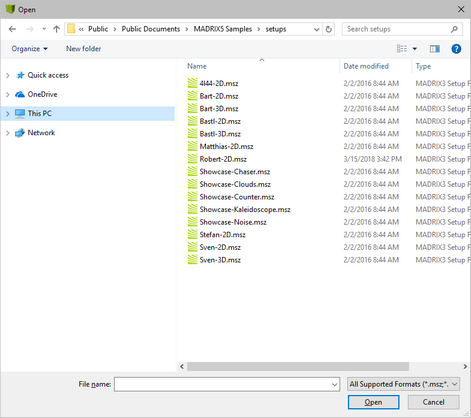Click the Stefan-2D.msz file icon
The width and height of the screenshot is (471, 418).
[192, 234]
